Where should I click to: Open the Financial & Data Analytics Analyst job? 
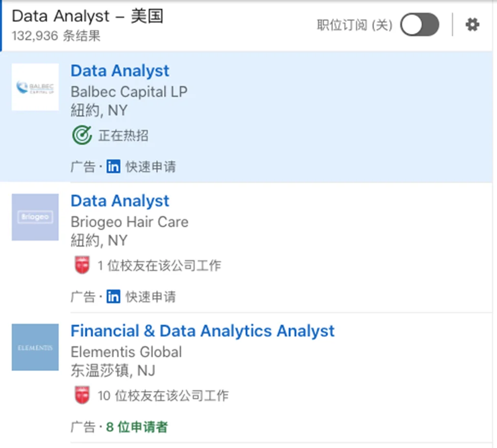pyautogui.click(x=202, y=331)
